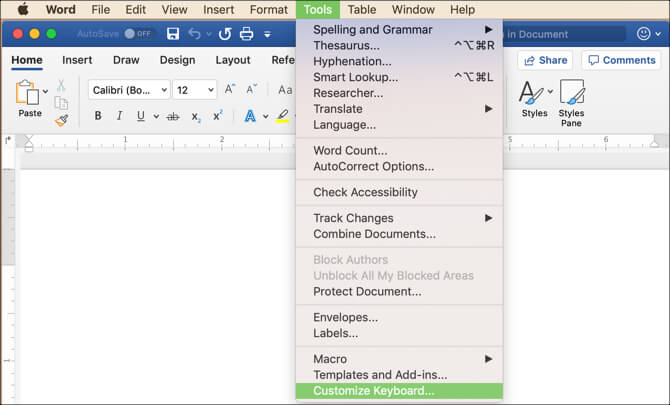This screenshot has height=405, width=670.
Task: Select the Format Painter brush
Action: coord(62,120)
